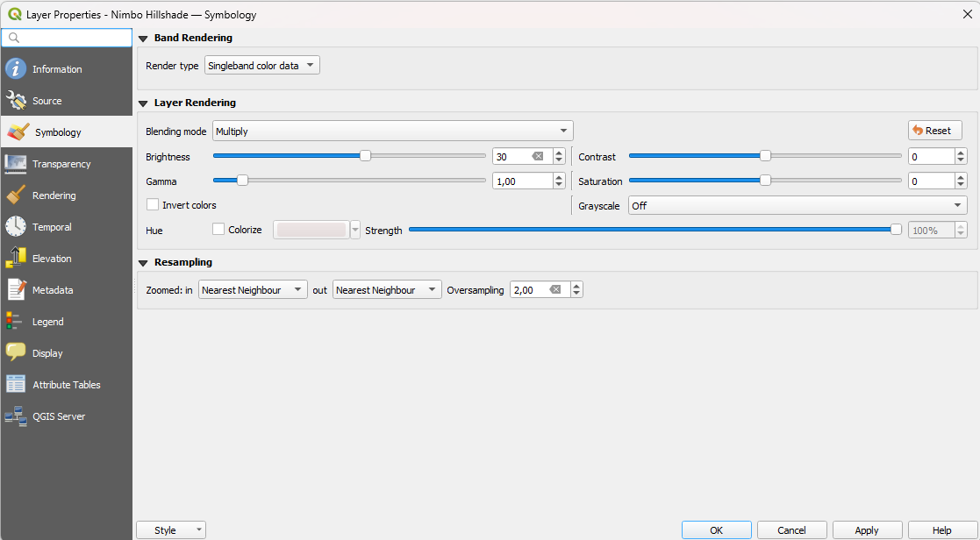
Task: Enable Invert colors
Action: click(x=154, y=204)
